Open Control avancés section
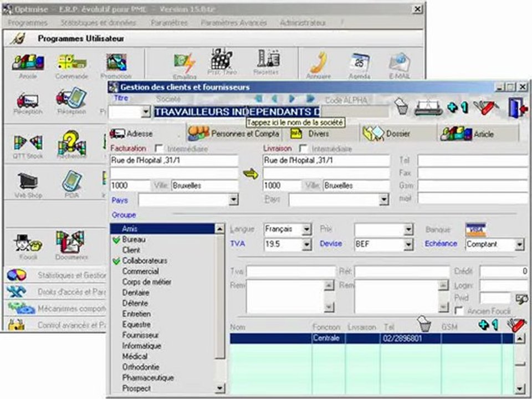532x399 pixels. click(x=56, y=325)
